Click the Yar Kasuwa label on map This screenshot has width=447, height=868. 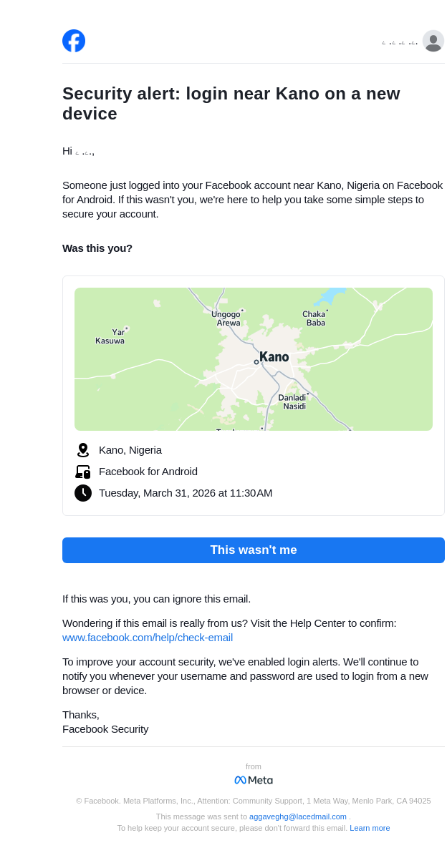(x=111, y=336)
